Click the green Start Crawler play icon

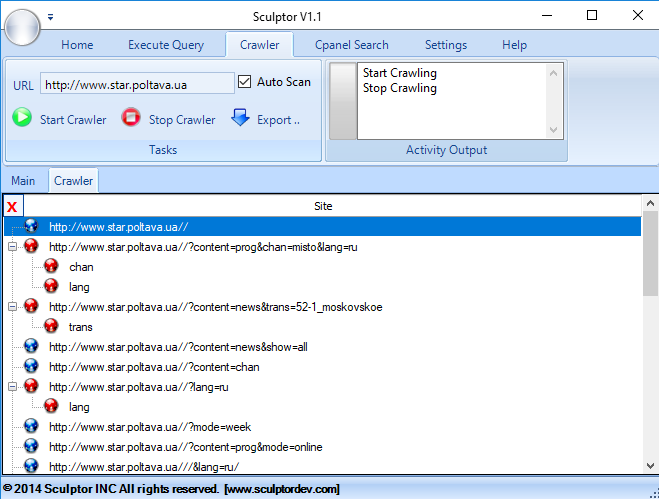(22, 118)
